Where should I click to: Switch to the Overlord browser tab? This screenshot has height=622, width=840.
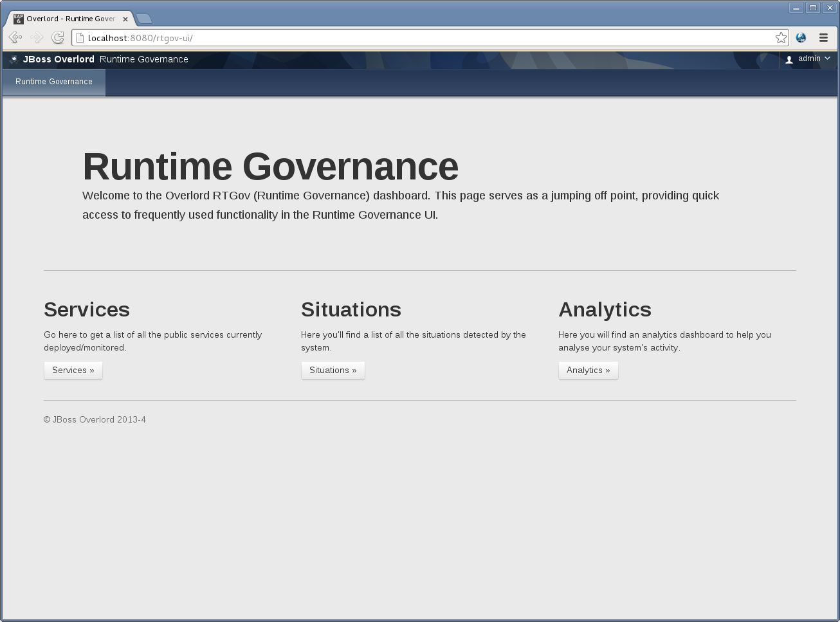tap(71, 19)
